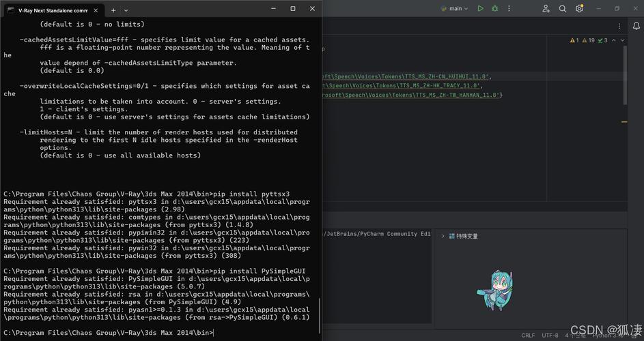Open PyCharm settings gear icon
644x341 pixels.
click(579, 9)
